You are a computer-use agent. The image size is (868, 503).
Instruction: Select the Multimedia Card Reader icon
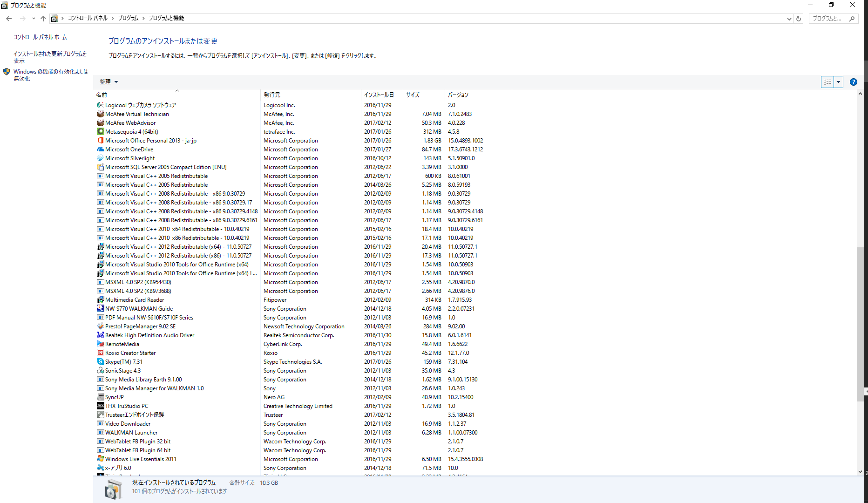pos(100,300)
